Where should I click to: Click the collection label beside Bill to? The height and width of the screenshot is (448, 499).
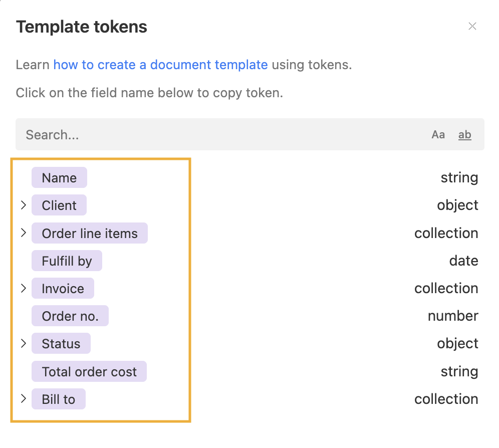point(446,399)
